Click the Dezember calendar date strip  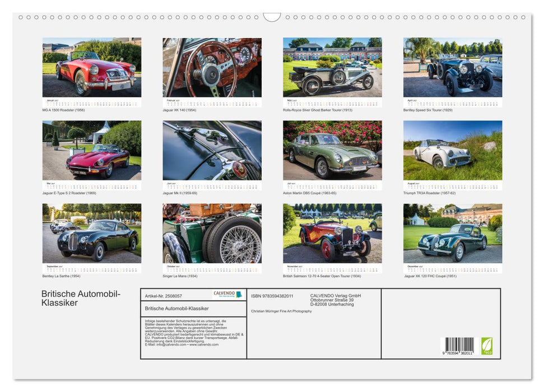(453, 268)
